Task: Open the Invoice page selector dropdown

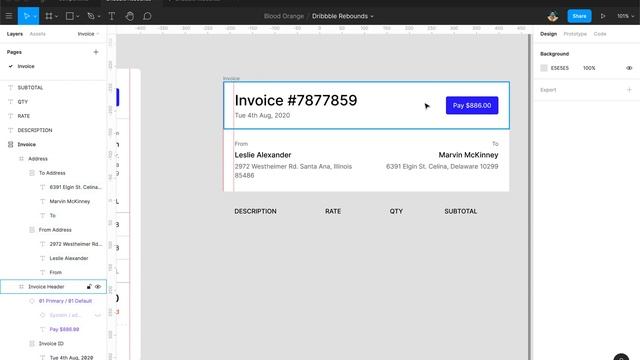Action: tap(88, 34)
